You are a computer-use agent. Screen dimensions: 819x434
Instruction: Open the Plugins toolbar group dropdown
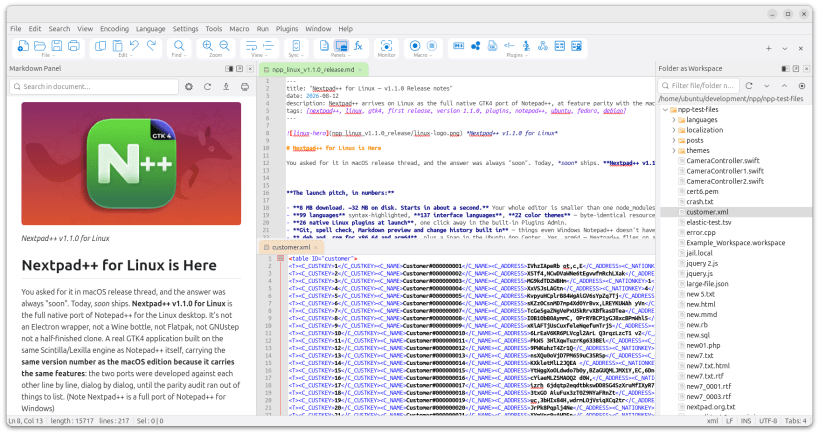tap(516, 55)
